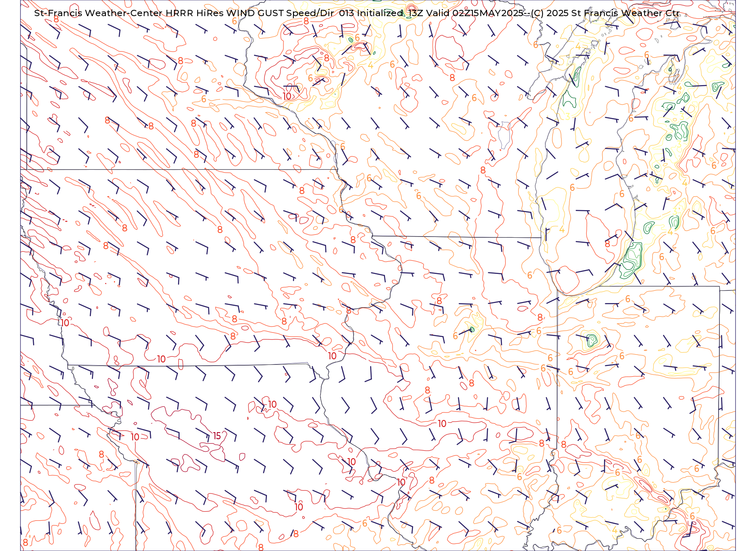Click the "(C) 2025 St Francis Weather Ctr" copyright text
The width and height of the screenshot is (756, 551).
605,13
